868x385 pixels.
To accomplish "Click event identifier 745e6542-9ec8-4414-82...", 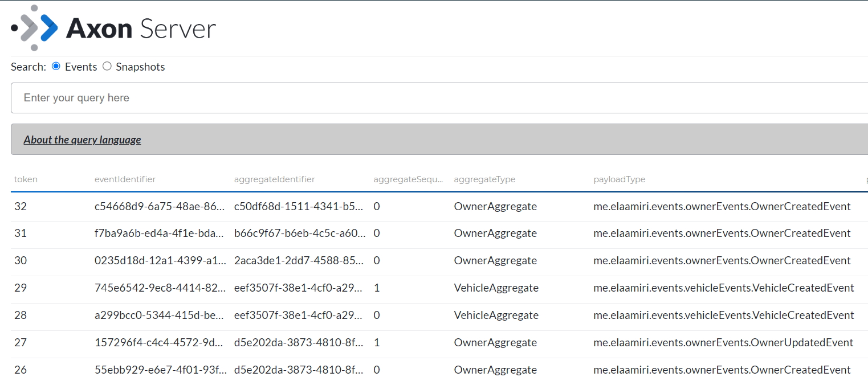I will pyautogui.click(x=160, y=288).
